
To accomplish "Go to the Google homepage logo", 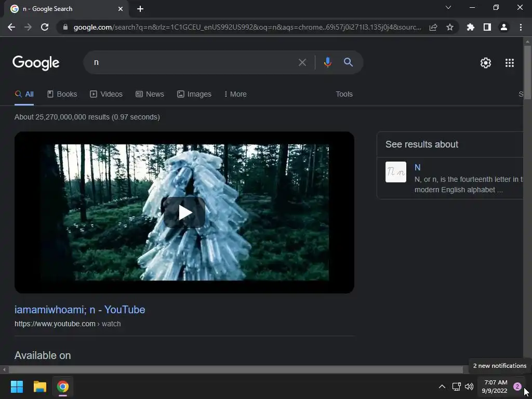I will click(x=36, y=63).
